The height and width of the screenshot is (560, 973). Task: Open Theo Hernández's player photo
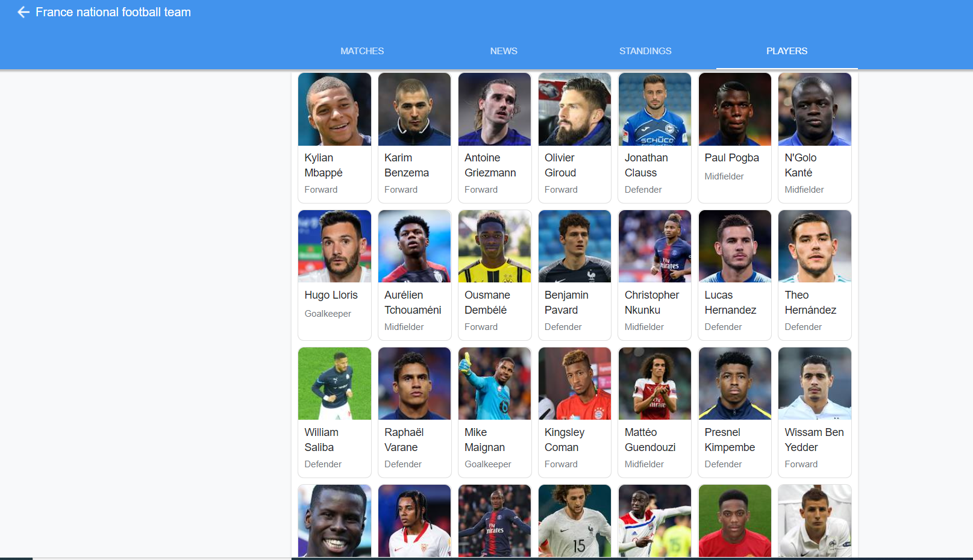point(815,246)
